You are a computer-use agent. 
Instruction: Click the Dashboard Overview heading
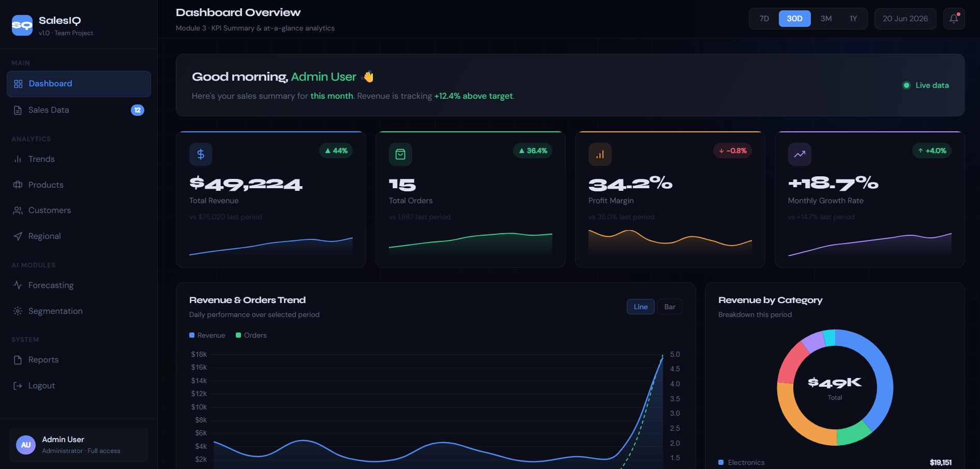(238, 12)
